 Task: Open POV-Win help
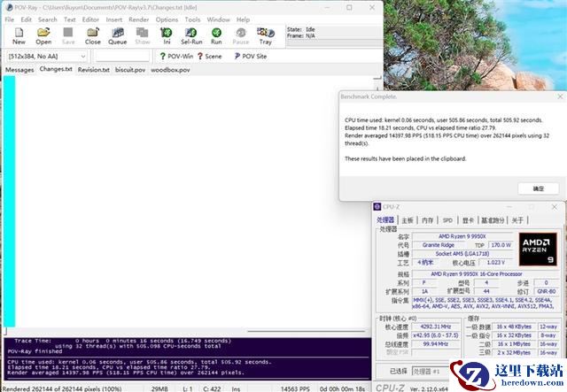pos(176,56)
